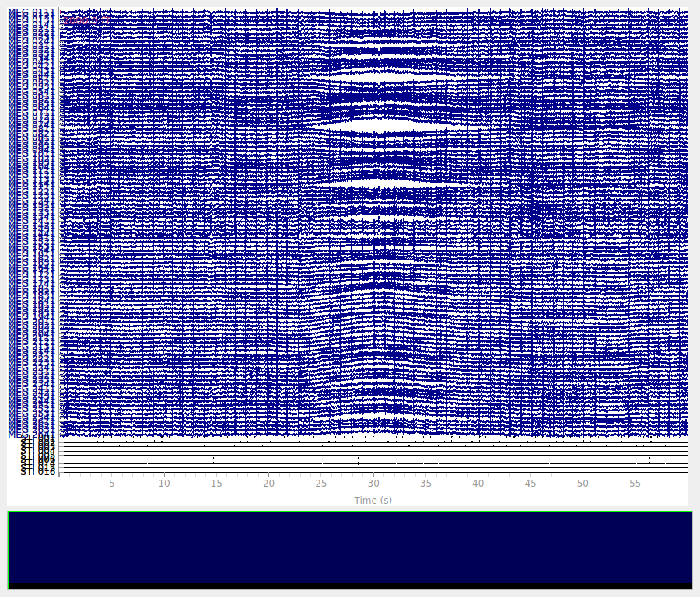
Task: Click the 15 second tick label
Action: (x=216, y=484)
